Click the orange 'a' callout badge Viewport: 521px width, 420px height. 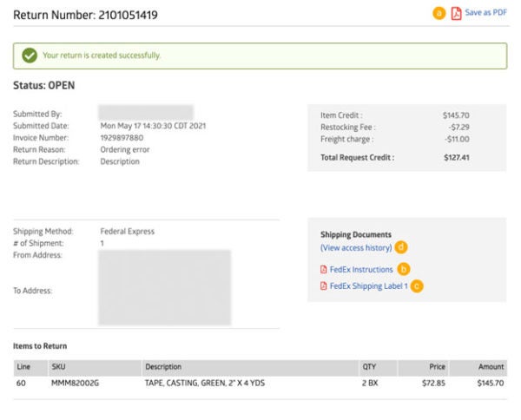(x=439, y=13)
